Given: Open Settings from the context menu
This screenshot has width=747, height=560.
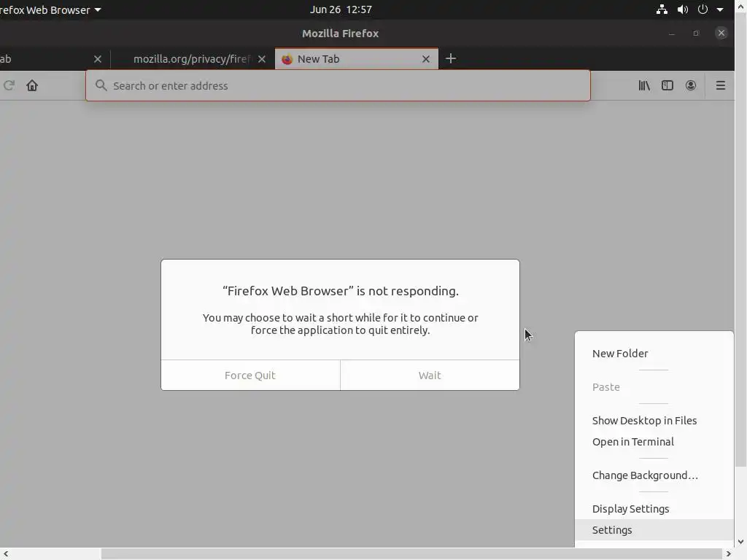Looking at the screenshot, I should (654, 529).
